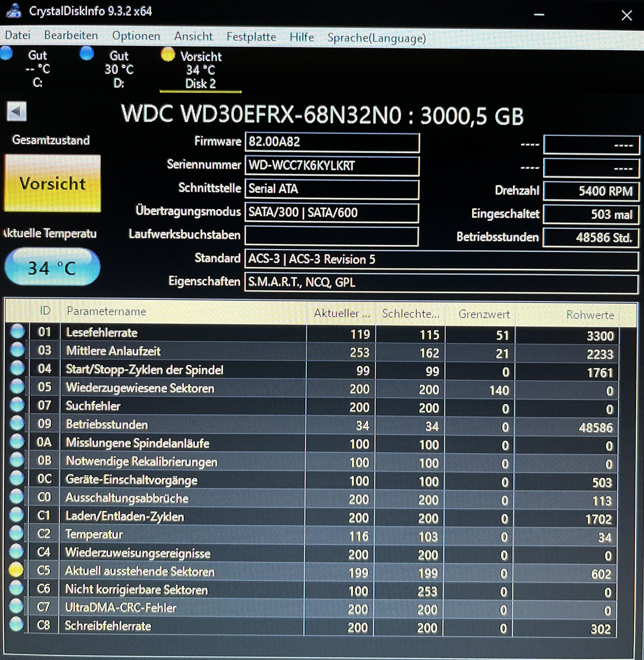
Task: Click yellow warning orb of row C5
Action: [16, 569]
